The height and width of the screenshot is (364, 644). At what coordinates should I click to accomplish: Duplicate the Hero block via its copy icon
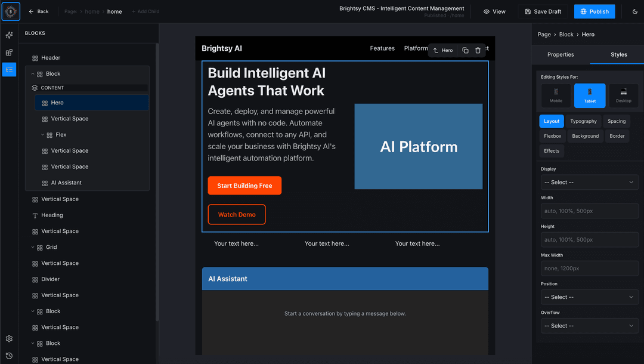tap(465, 50)
